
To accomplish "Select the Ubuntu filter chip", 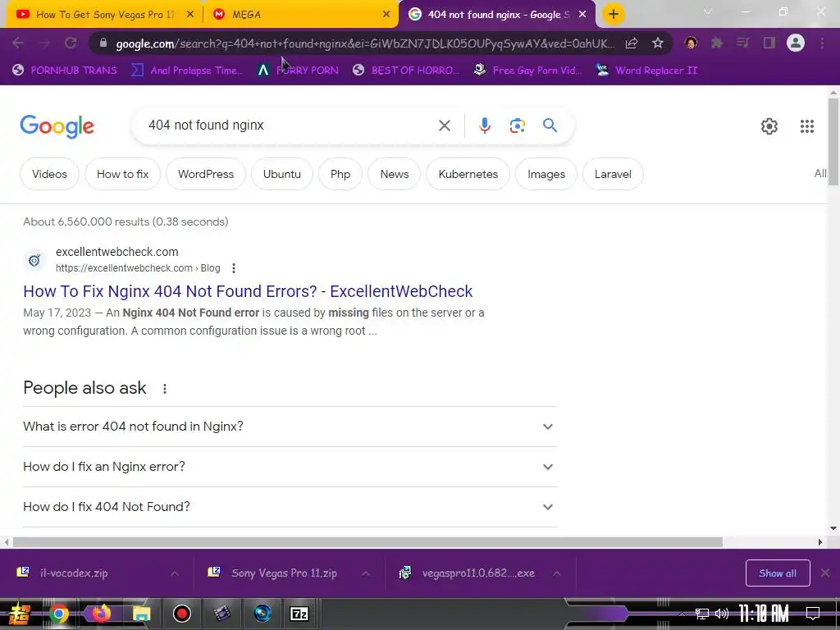I will click(x=282, y=174).
